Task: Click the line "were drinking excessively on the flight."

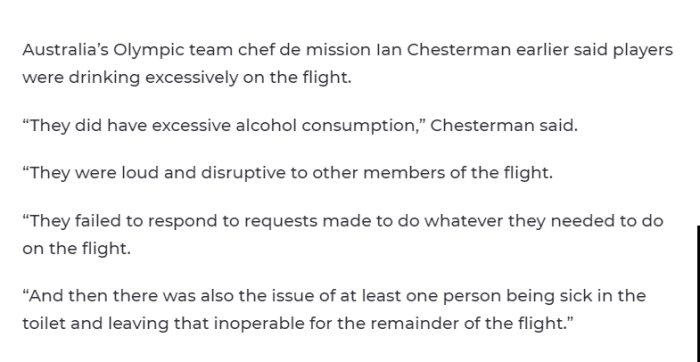Action: [187, 78]
